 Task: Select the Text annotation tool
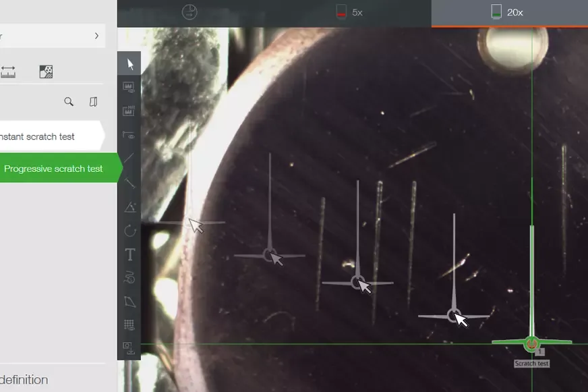coord(129,254)
